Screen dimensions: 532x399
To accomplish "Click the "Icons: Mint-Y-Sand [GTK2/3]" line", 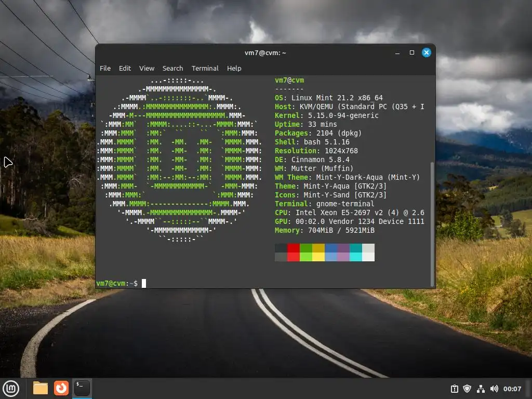I will (x=330, y=195).
